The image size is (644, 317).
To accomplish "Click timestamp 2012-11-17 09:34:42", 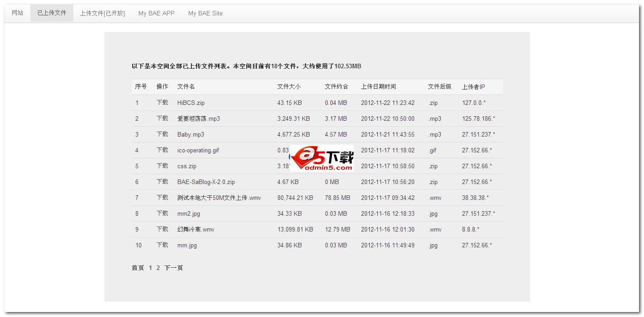I will tap(388, 198).
